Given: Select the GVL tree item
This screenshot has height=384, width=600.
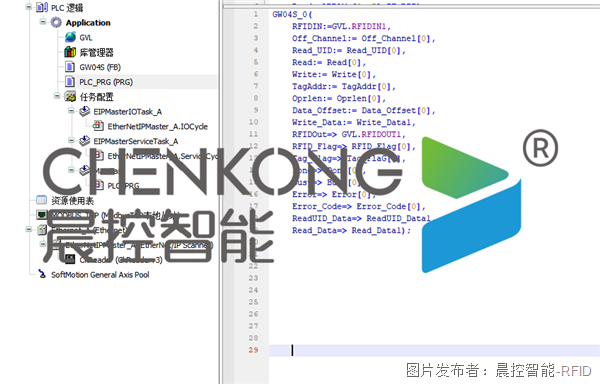Looking at the screenshot, I should (x=86, y=37).
